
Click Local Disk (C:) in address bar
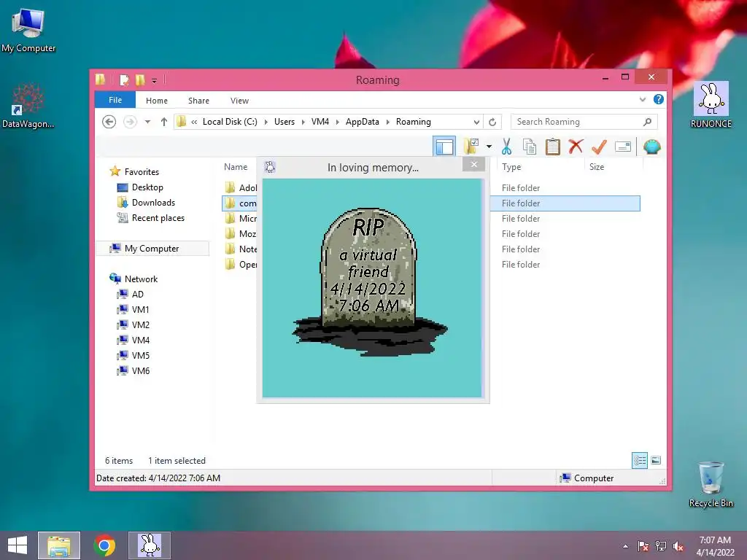(x=230, y=122)
